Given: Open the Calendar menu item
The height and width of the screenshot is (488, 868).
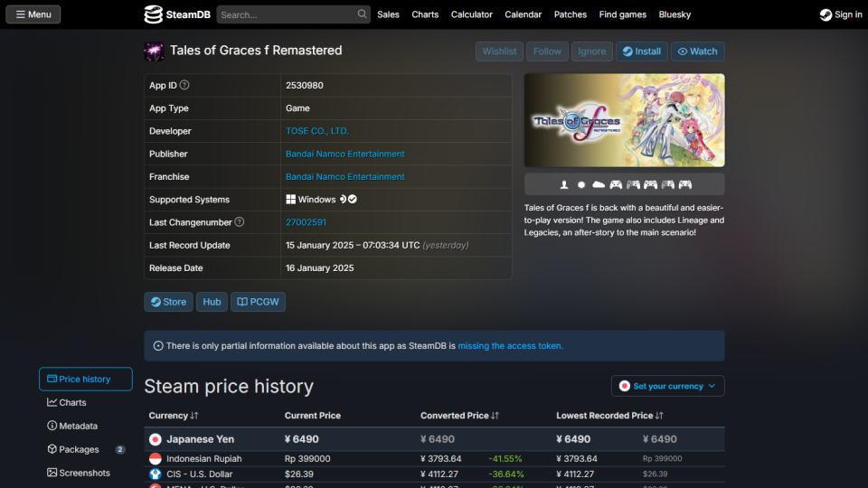Looking at the screenshot, I should (524, 14).
